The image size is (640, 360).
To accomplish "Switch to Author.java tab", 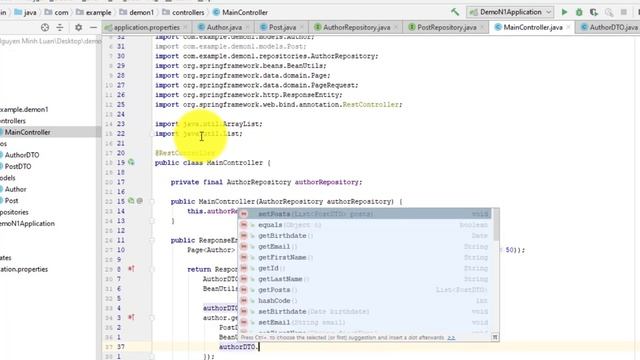I will click(224, 27).
